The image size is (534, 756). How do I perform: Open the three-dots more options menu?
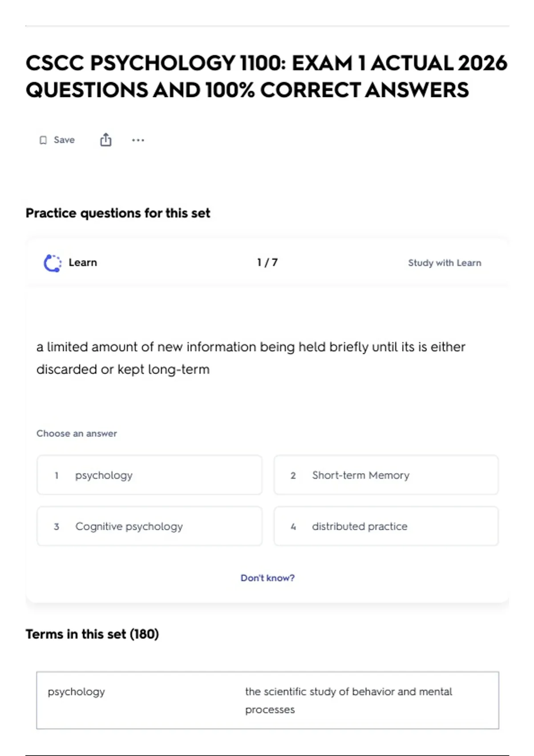pyautogui.click(x=138, y=140)
